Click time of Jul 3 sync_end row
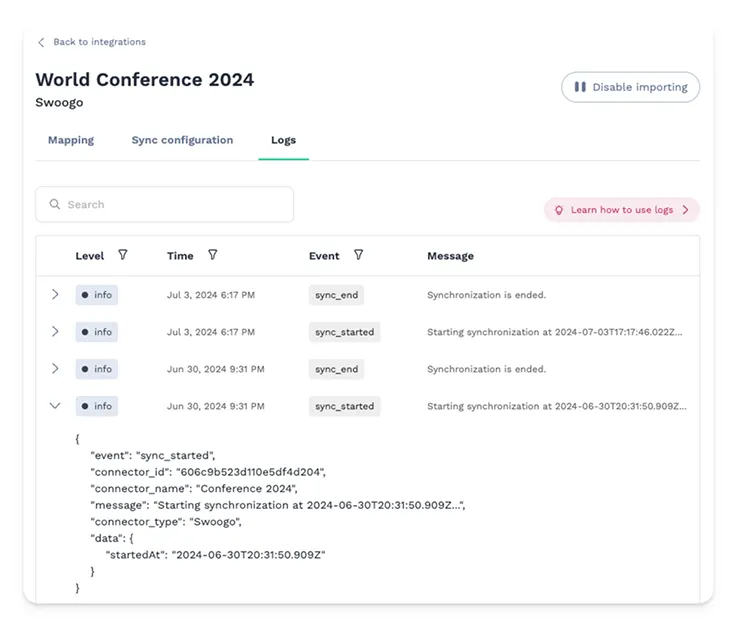 tap(211, 295)
